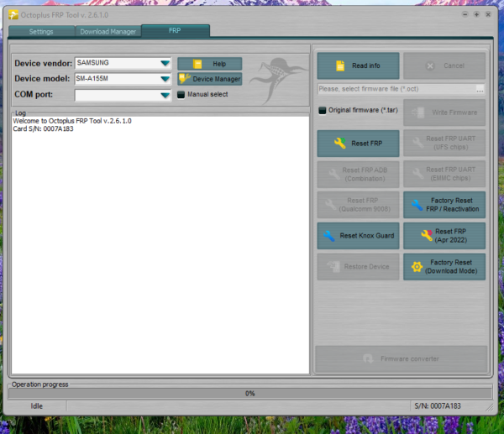This screenshot has height=434, width=504.
Task: Expand the Device model dropdown
Action: tap(165, 79)
